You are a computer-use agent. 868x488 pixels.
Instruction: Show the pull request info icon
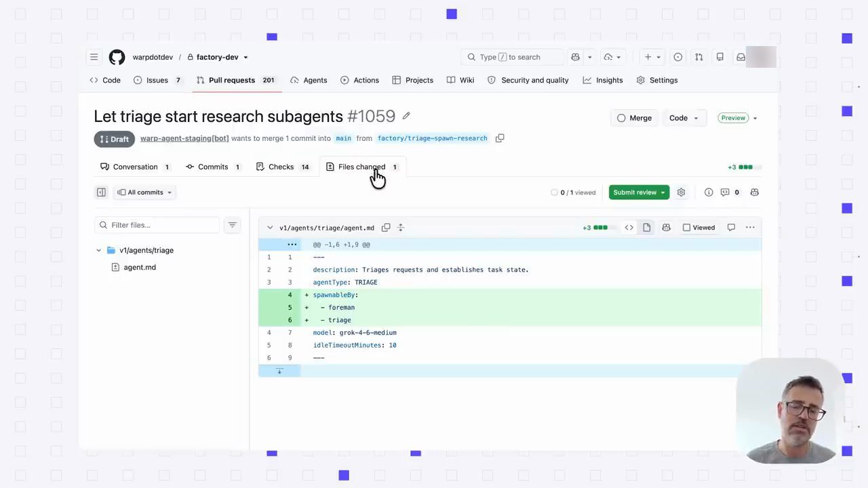point(709,192)
